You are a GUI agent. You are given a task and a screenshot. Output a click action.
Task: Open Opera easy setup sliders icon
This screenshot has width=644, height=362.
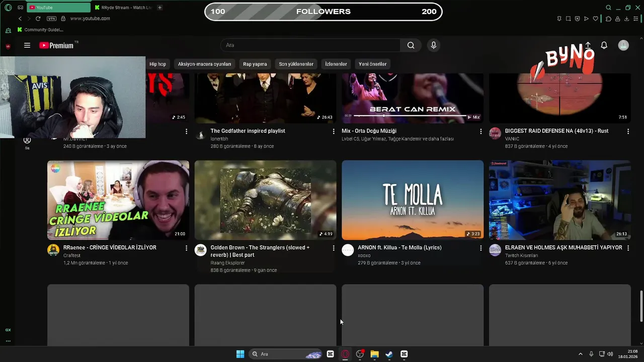coord(636,19)
